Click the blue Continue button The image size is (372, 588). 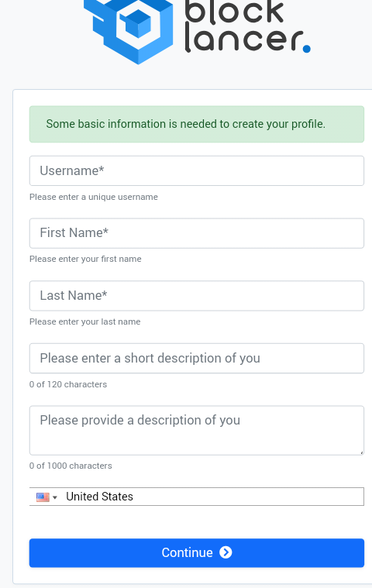point(197,552)
